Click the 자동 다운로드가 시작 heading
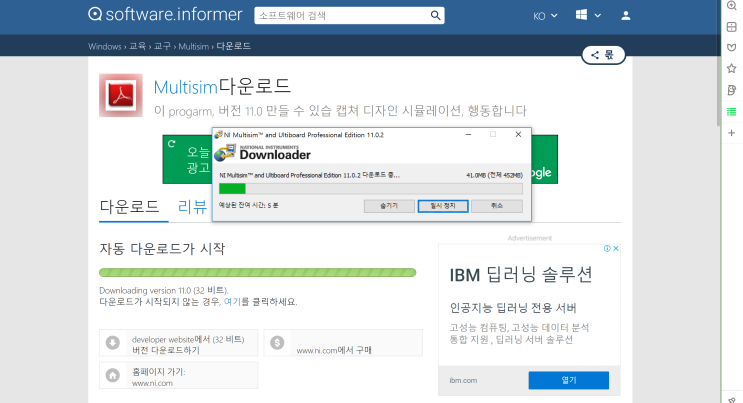743x403 pixels. click(x=162, y=249)
